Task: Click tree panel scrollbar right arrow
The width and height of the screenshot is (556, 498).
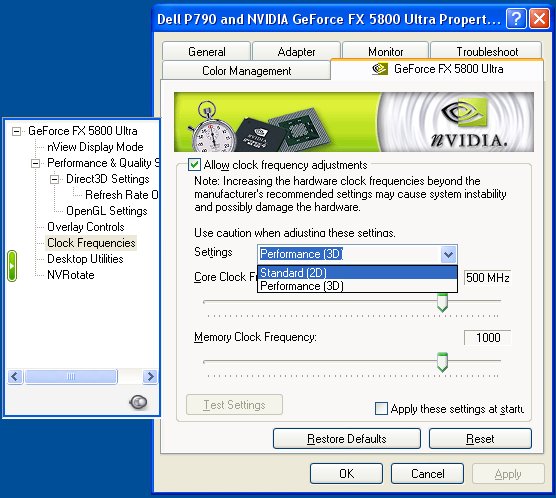Action: point(150,376)
